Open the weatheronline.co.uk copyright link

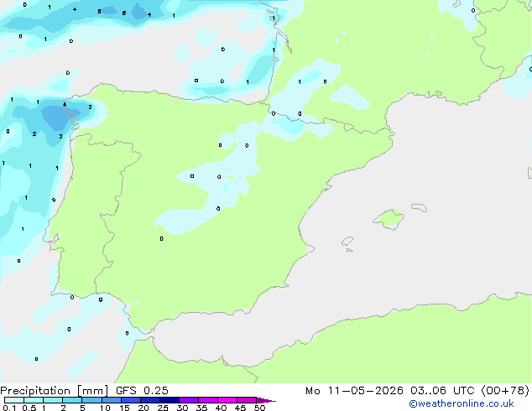[462, 403]
